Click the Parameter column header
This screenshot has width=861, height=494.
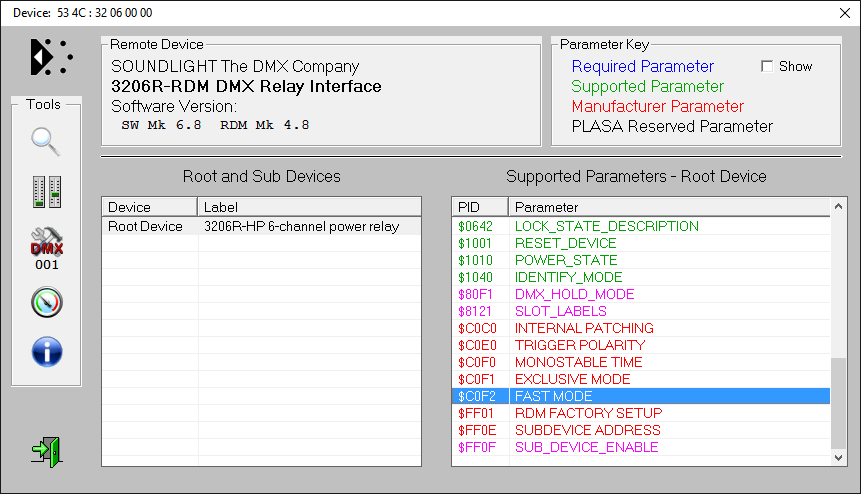tap(670, 207)
